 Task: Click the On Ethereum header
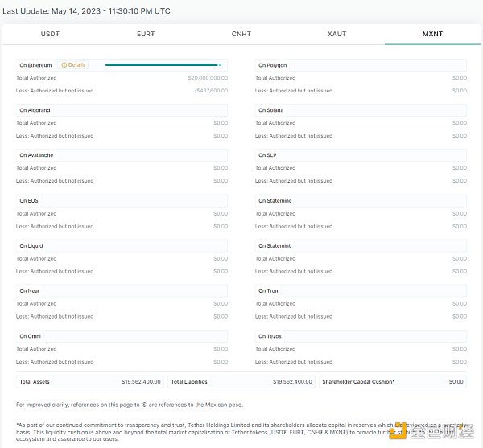pos(35,65)
